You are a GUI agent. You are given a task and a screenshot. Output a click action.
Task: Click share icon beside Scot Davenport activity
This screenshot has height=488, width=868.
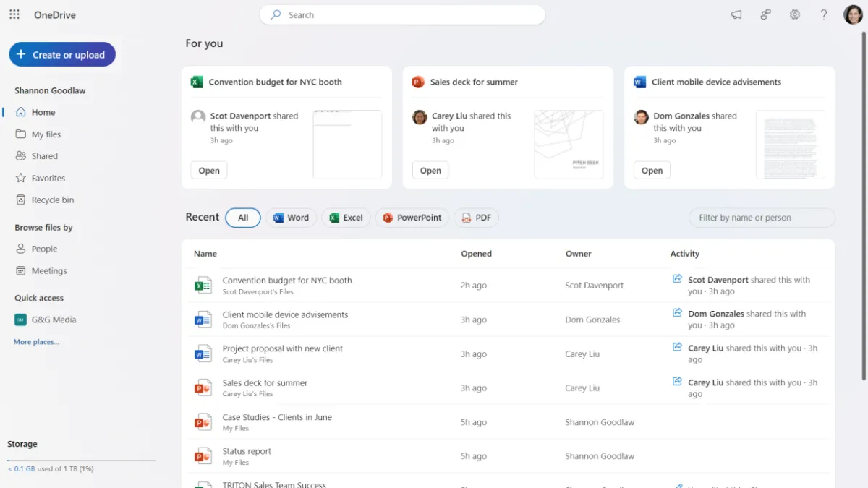[677, 278]
